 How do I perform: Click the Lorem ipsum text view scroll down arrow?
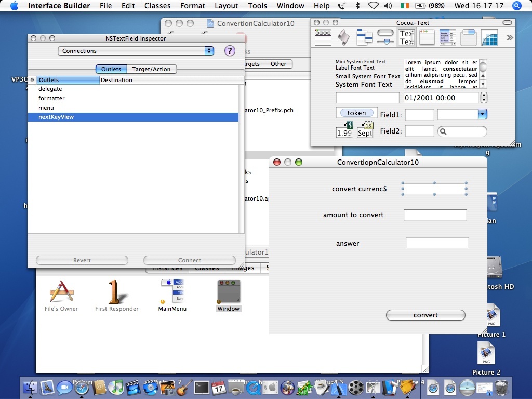(x=483, y=84)
